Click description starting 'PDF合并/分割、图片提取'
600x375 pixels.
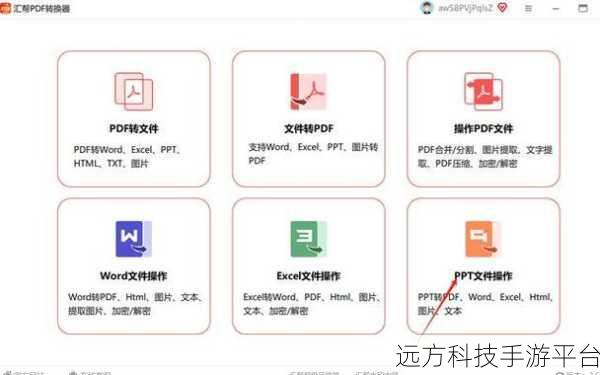[x=485, y=157]
